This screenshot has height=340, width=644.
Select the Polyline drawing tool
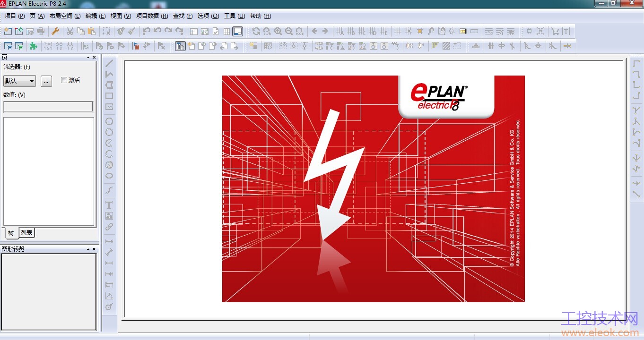tap(109, 74)
